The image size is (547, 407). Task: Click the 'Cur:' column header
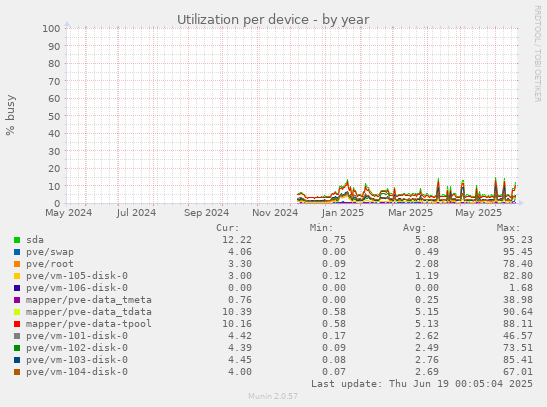(228, 228)
